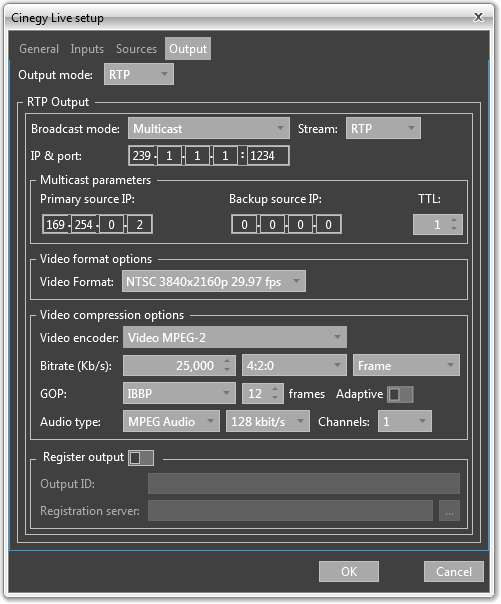Image resolution: width=501 pixels, height=604 pixels.
Task: Decrease the Bitrate value
Action: 227,369
